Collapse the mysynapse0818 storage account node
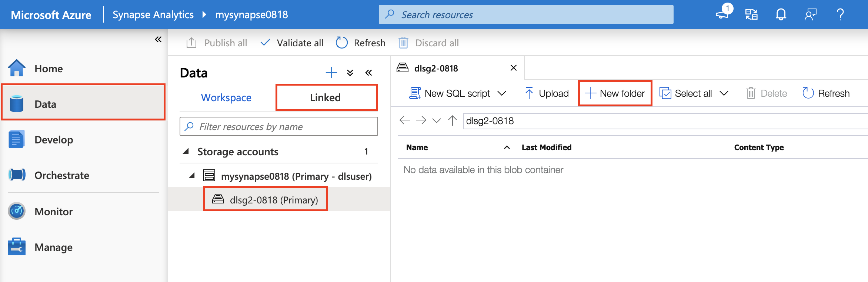 coord(192,176)
